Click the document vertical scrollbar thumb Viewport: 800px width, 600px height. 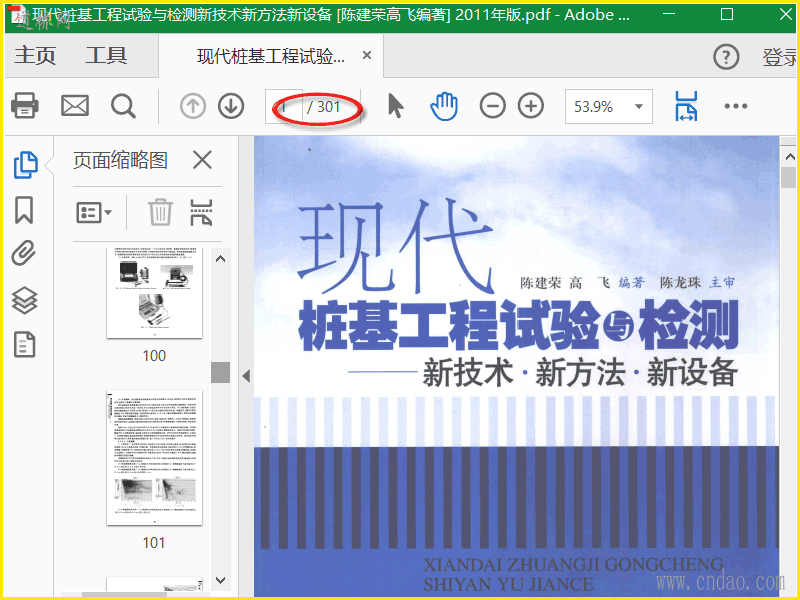click(x=789, y=178)
